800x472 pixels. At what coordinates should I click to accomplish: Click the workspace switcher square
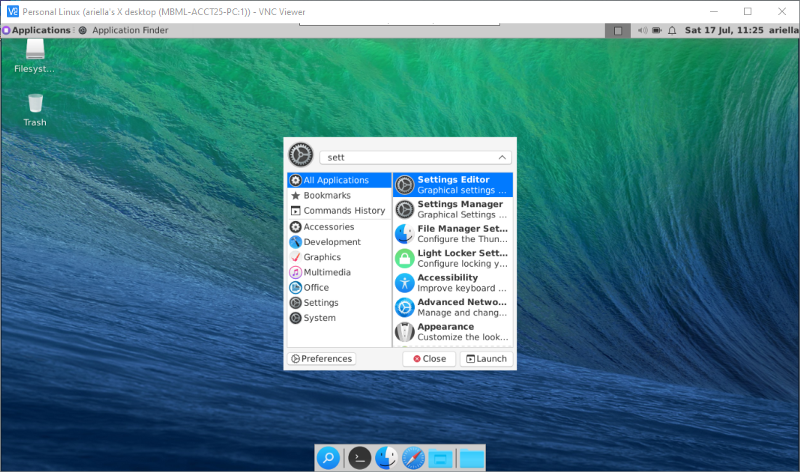click(x=617, y=31)
